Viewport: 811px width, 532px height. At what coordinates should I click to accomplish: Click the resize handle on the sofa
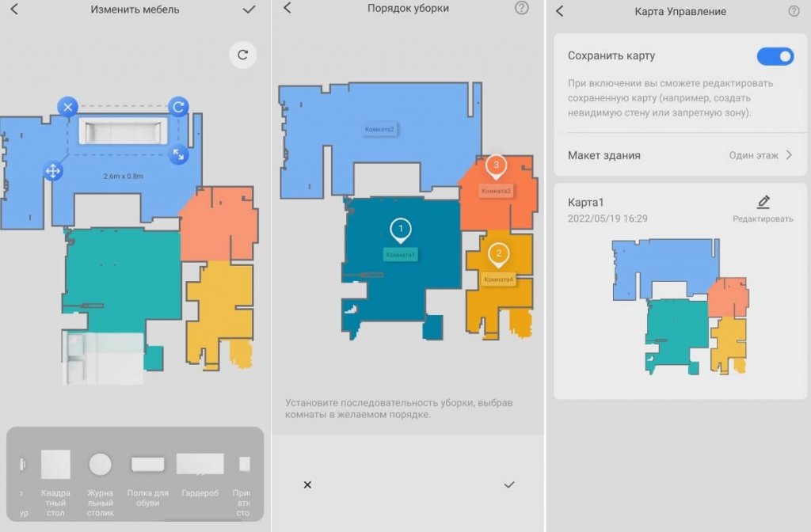pyautogui.click(x=179, y=154)
